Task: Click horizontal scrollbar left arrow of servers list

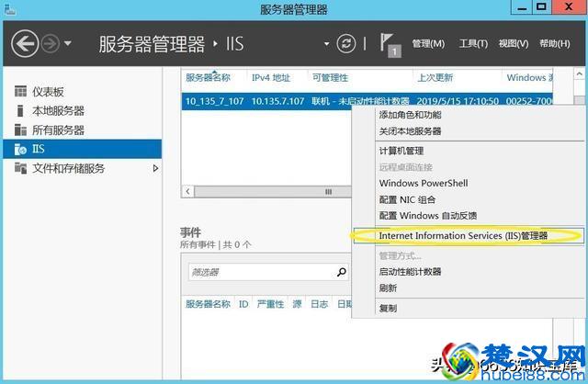Action: [x=187, y=192]
